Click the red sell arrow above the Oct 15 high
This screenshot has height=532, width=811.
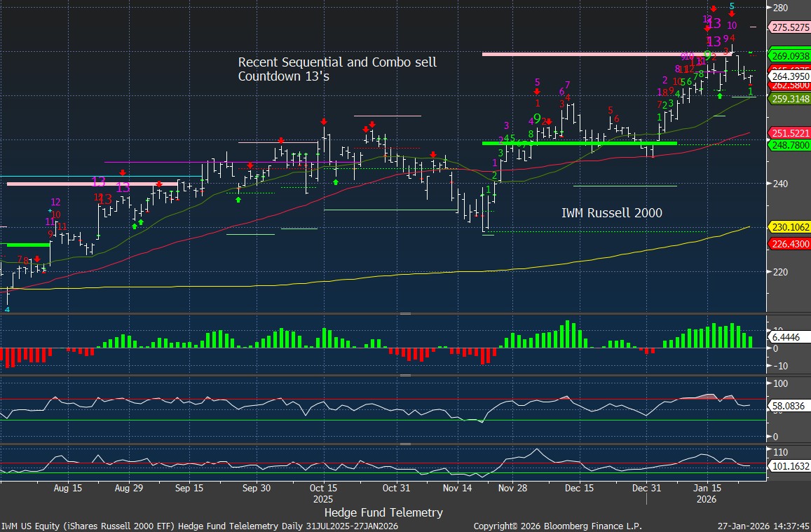pos(323,121)
